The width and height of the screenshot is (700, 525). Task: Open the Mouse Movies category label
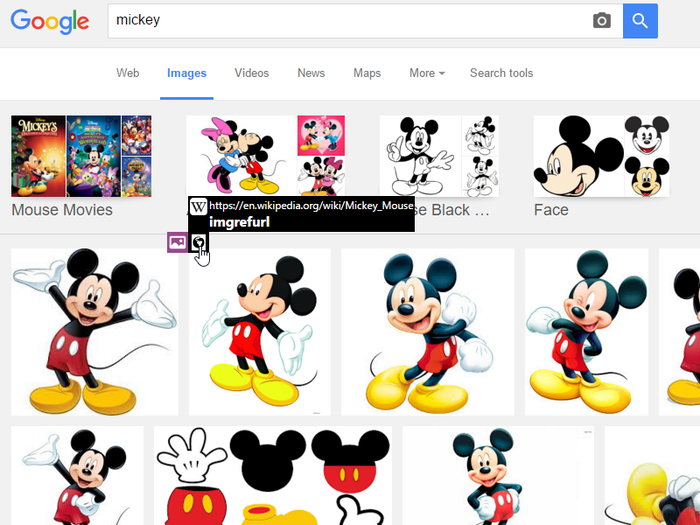click(x=62, y=210)
